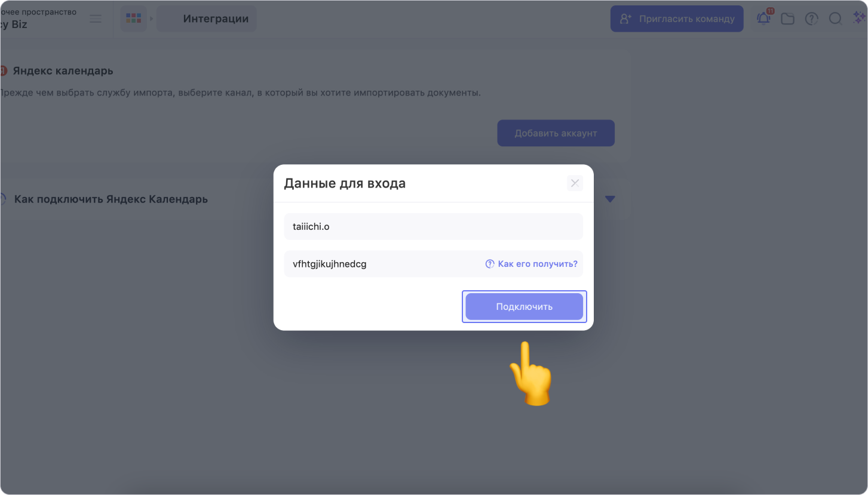Open search with the magnifier icon
The height and width of the screenshot is (495, 868).
pos(835,19)
